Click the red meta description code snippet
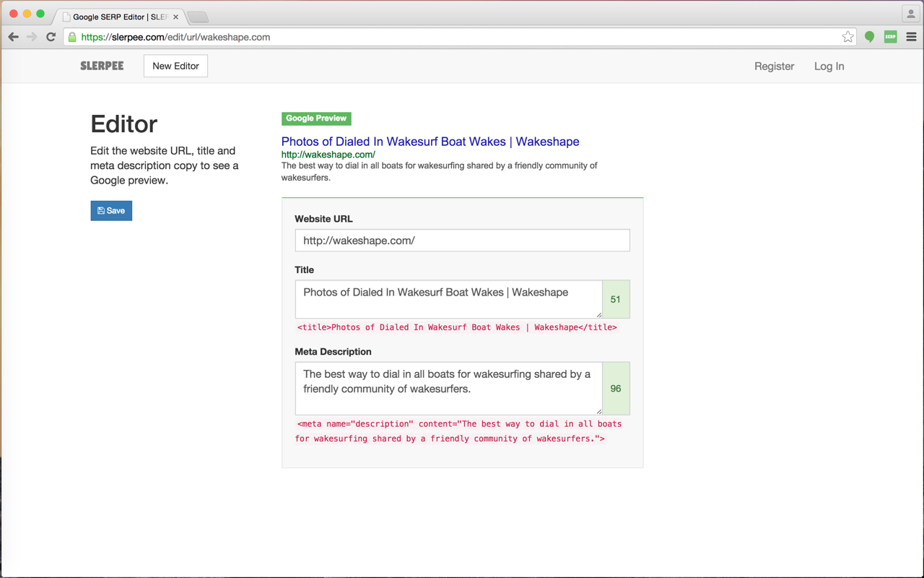 tap(458, 431)
